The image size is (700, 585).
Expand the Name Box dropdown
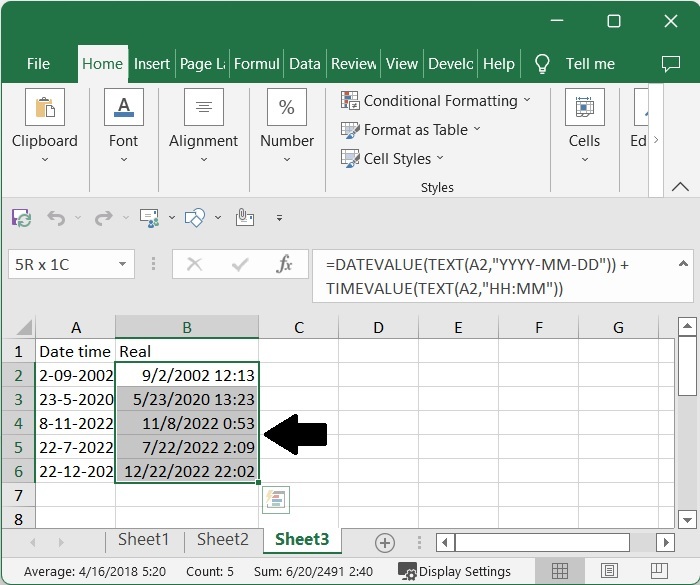123,265
